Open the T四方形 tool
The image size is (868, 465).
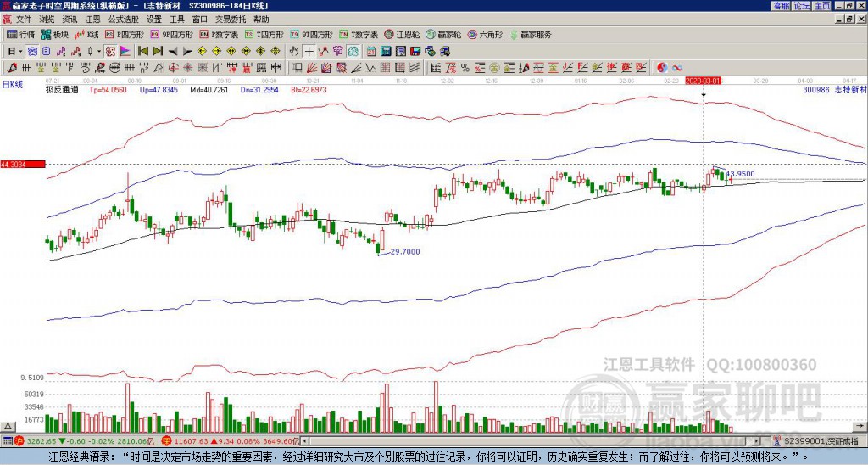[x=264, y=34]
